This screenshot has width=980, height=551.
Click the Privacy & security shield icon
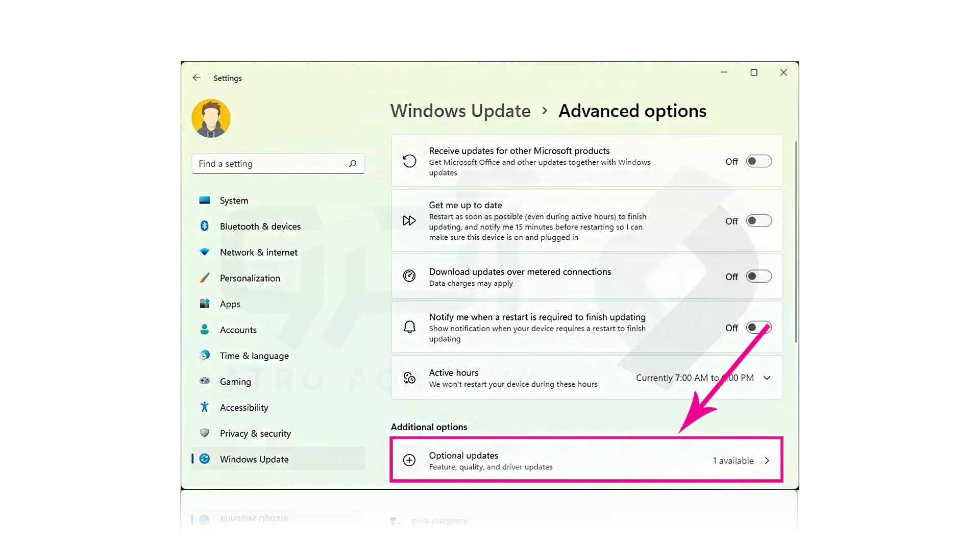pos(205,433)
